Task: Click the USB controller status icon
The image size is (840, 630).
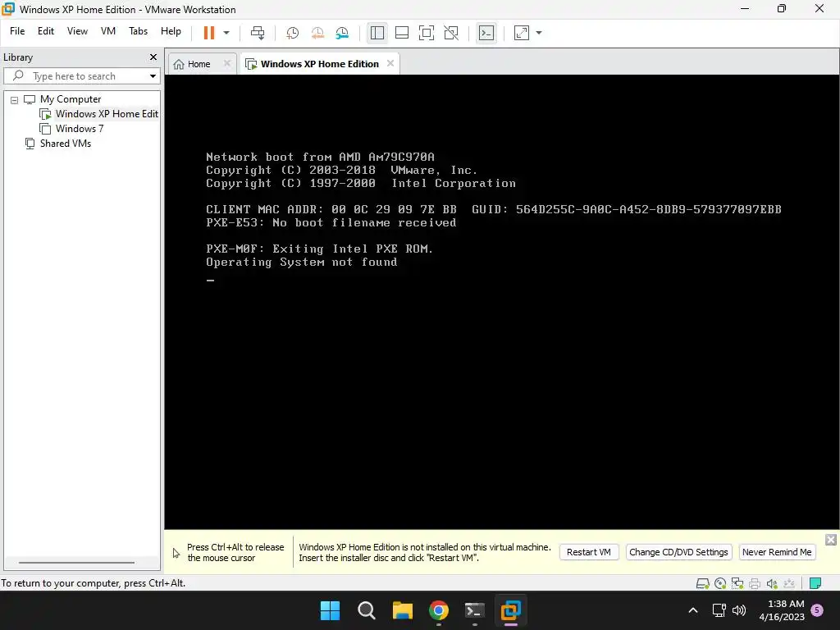Action: point(789,583)
